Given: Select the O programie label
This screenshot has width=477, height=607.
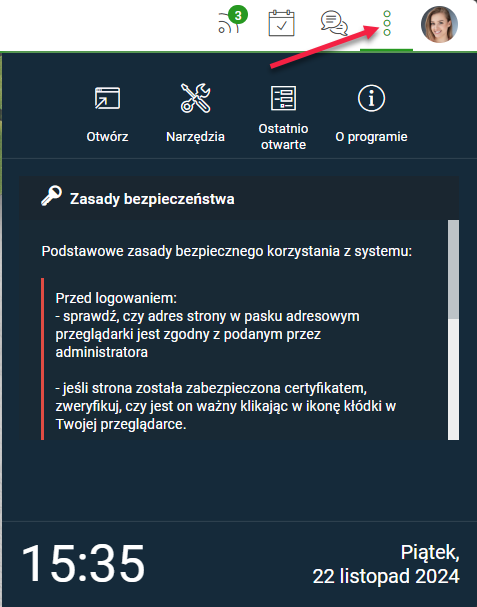Looking at the screenshot, I should click(371, 137).
